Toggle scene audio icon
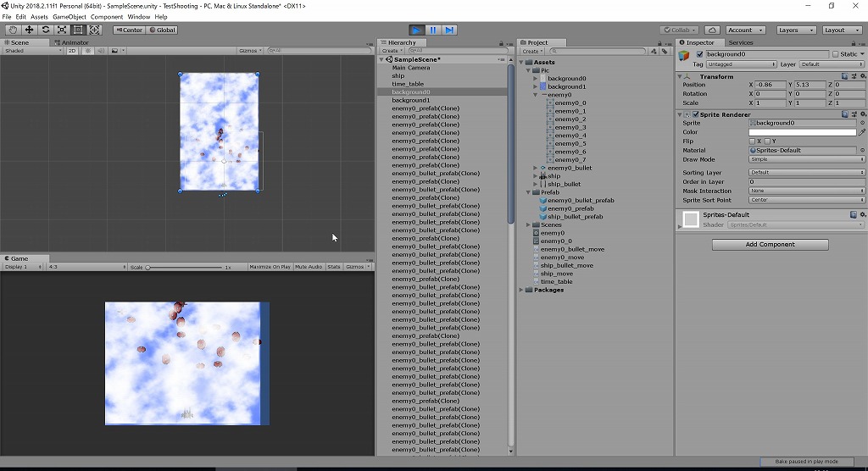Viewport: 868px width, 471px height. pyautogui.click(x=101, y=50)
